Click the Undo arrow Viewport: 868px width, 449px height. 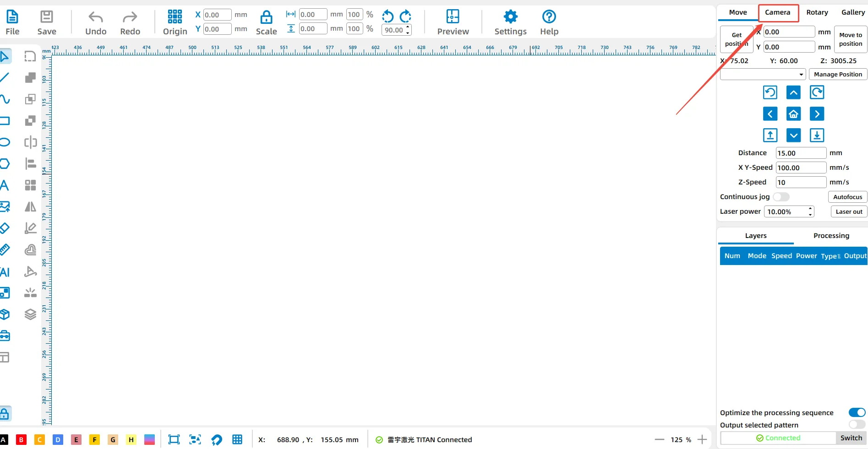[x=95, y=17]
